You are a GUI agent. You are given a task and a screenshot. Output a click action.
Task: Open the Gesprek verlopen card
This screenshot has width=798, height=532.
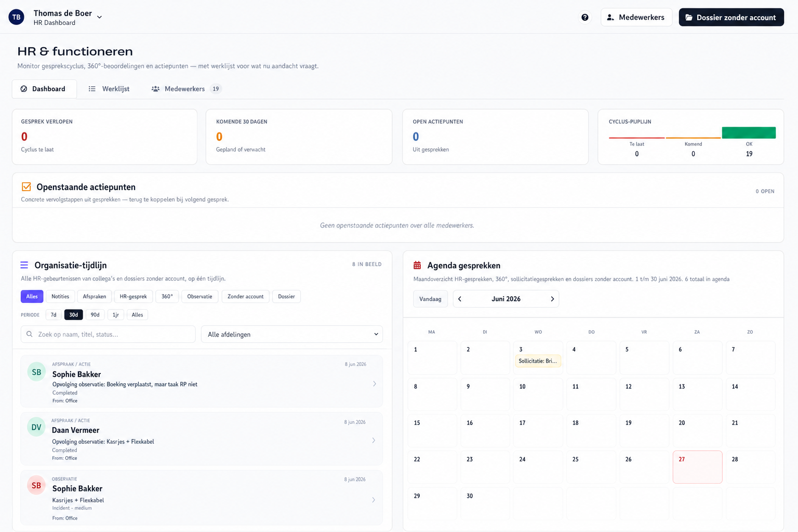104,137
